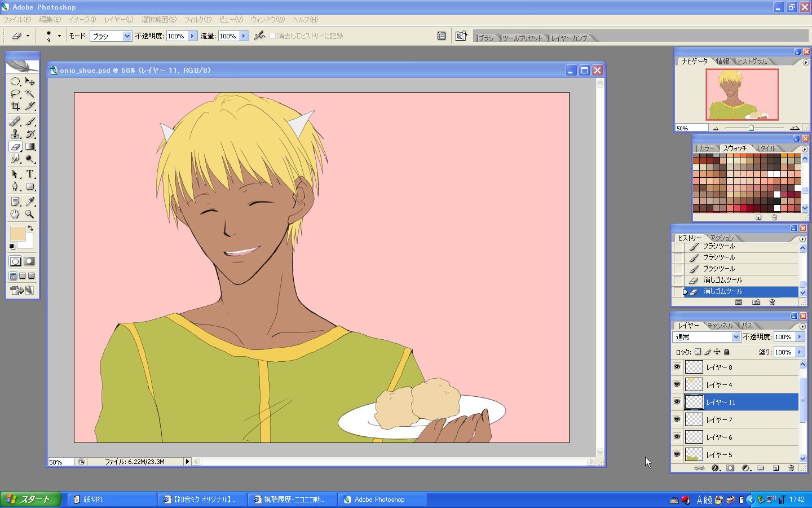Toggle the erase to history checkbox
Image resolution: width=812 pixels, height=508 pixels.
coord(273,36)
